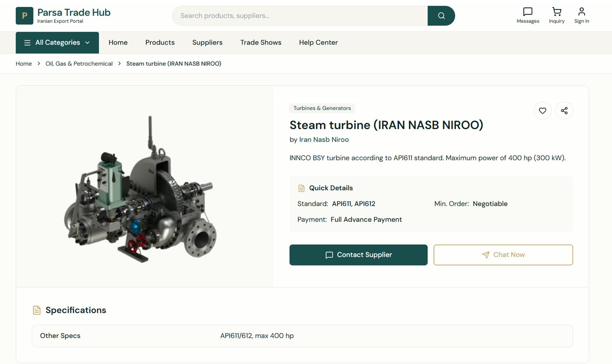Screen dimensions: 612x364
Task: Select the spec value API611/612, max 400 hp
Action: point(257,336)
